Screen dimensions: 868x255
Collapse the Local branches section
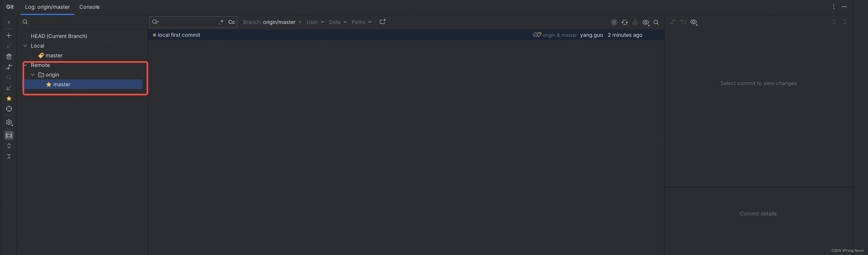[25, 46]
